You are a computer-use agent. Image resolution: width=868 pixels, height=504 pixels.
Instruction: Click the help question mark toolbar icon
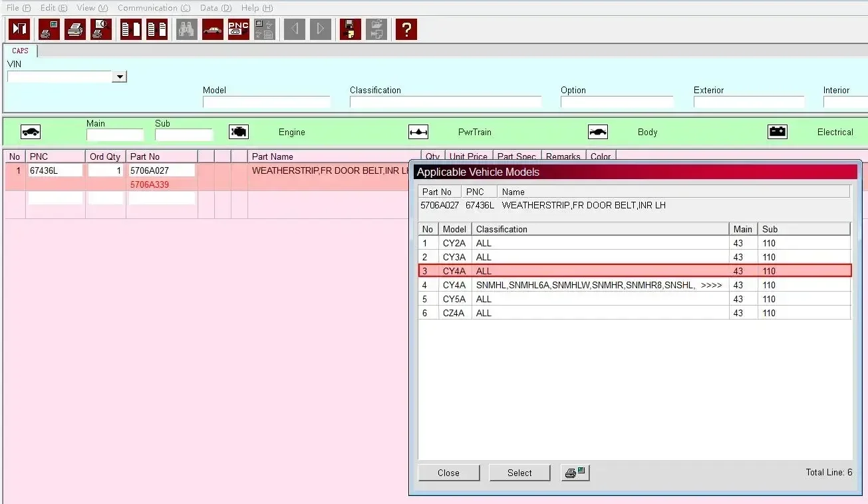click(x=406, y=29)
